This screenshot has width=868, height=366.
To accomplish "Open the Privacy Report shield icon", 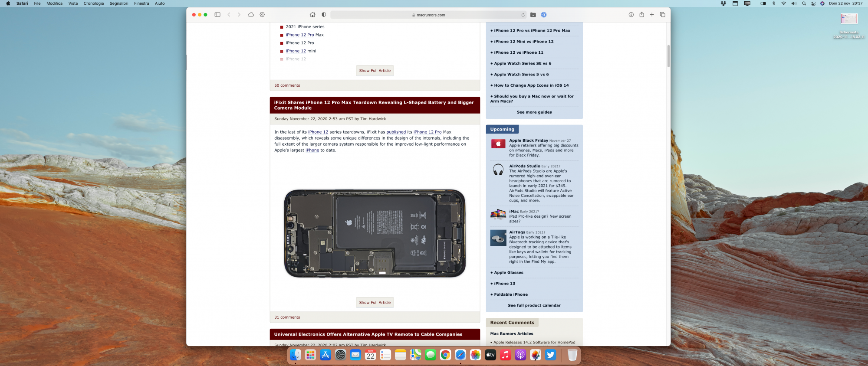I will [x=324, y=15].
